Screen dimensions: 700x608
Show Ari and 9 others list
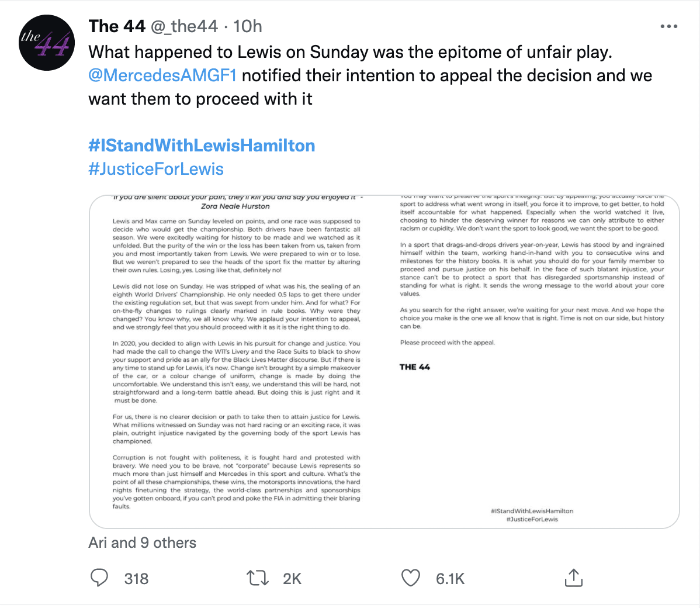coord(143,543)
